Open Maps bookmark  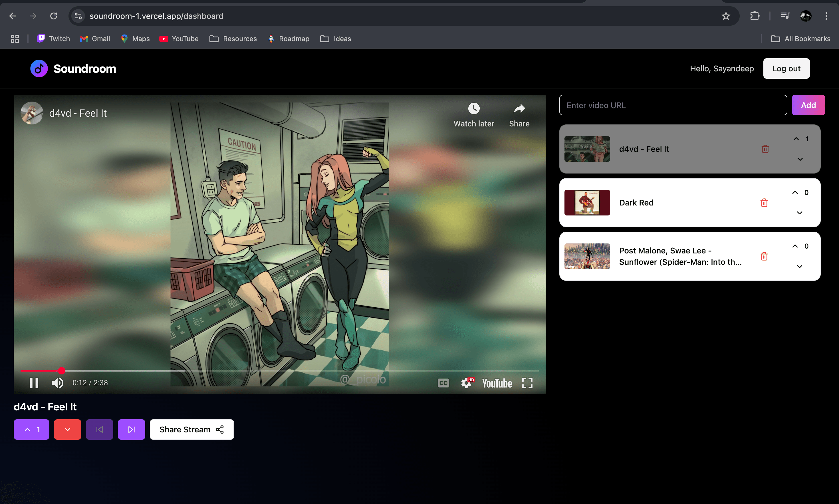coord(135,39)
